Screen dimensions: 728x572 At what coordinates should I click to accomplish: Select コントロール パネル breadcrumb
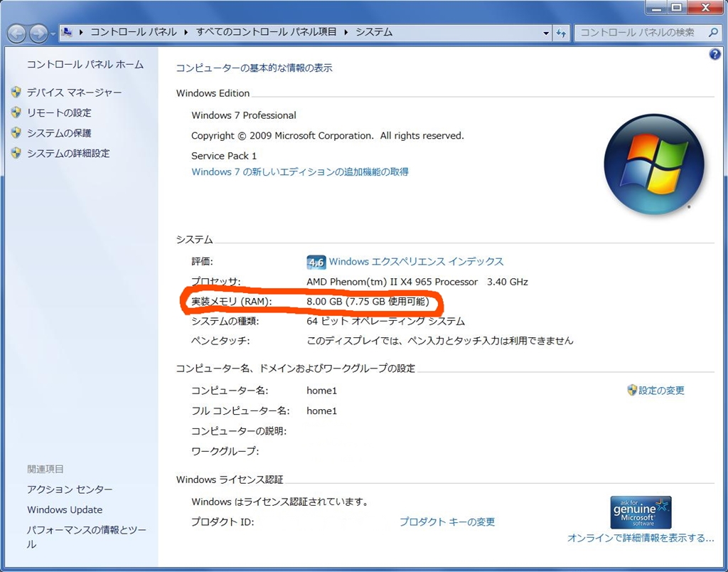coord(133,32)
